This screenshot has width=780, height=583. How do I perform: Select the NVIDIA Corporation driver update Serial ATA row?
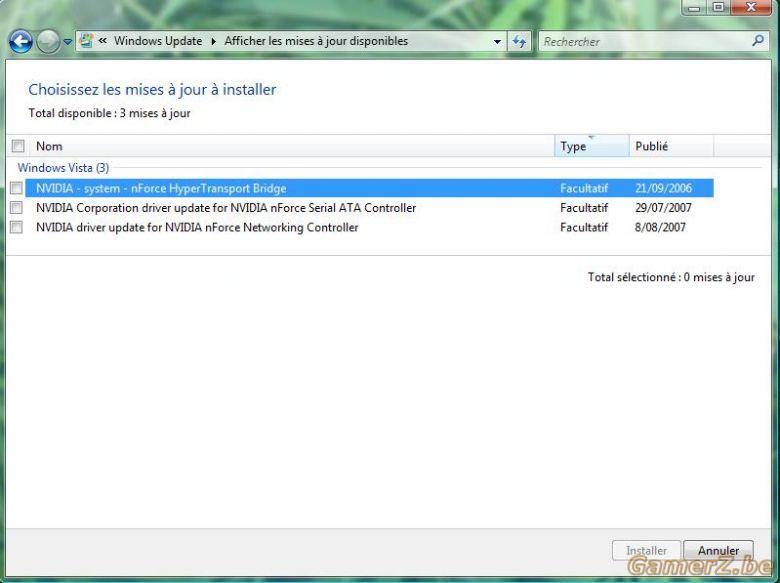point(369,207)
